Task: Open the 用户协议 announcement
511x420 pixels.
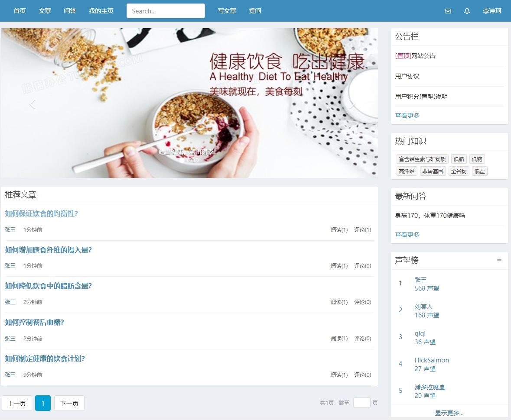Action: pyautogui.click(x=407, y=76)
